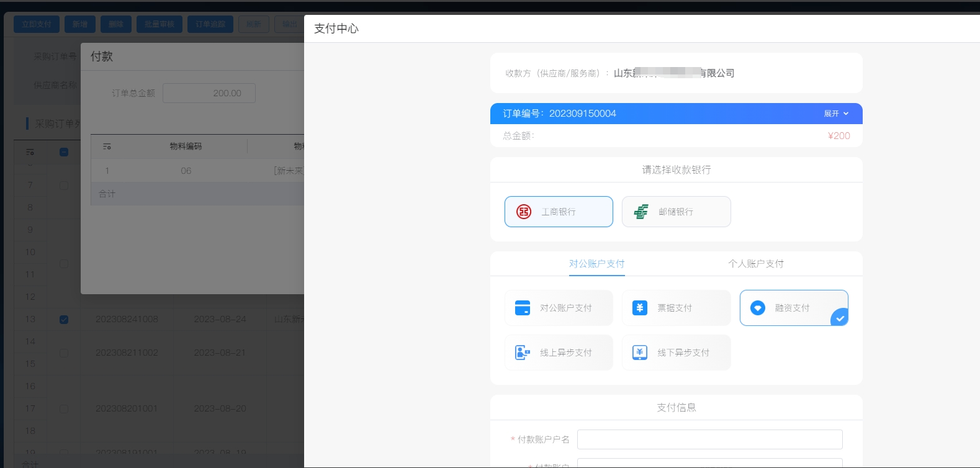Viewport: 980px width, 468px height.
Task: Choose the 邮储银行 postal bank icon
Action: coord(641,212)
